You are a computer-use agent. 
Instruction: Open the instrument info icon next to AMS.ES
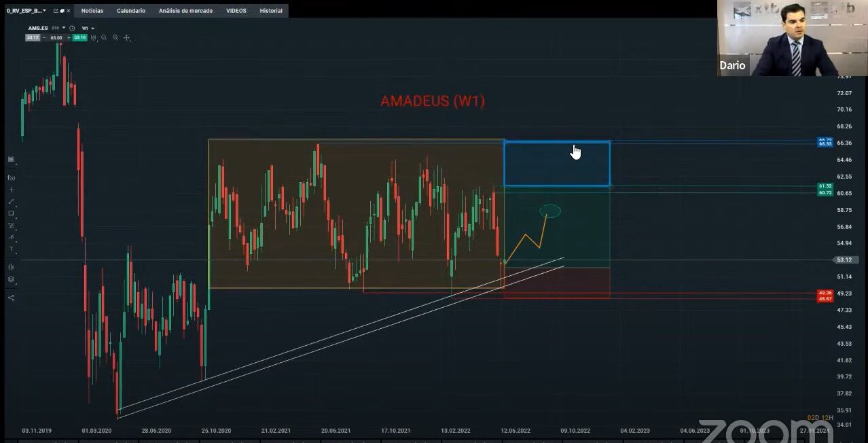tap(72, 28)
